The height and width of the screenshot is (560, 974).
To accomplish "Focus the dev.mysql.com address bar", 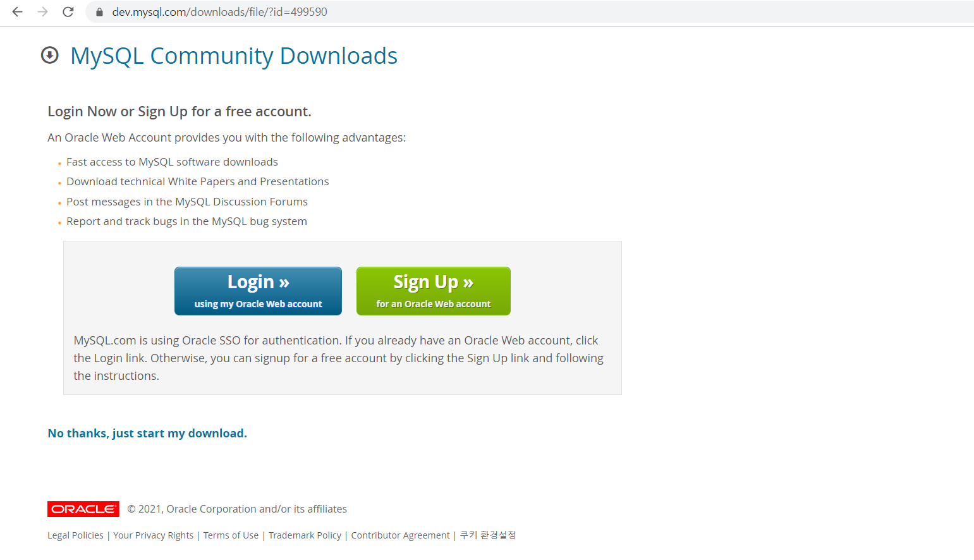I will coord(531,12).
